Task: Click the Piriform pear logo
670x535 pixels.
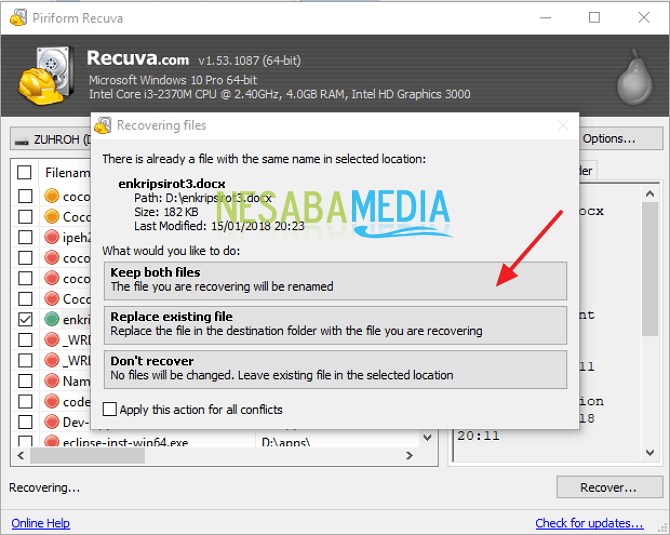Action: click(x=635, y=78)
